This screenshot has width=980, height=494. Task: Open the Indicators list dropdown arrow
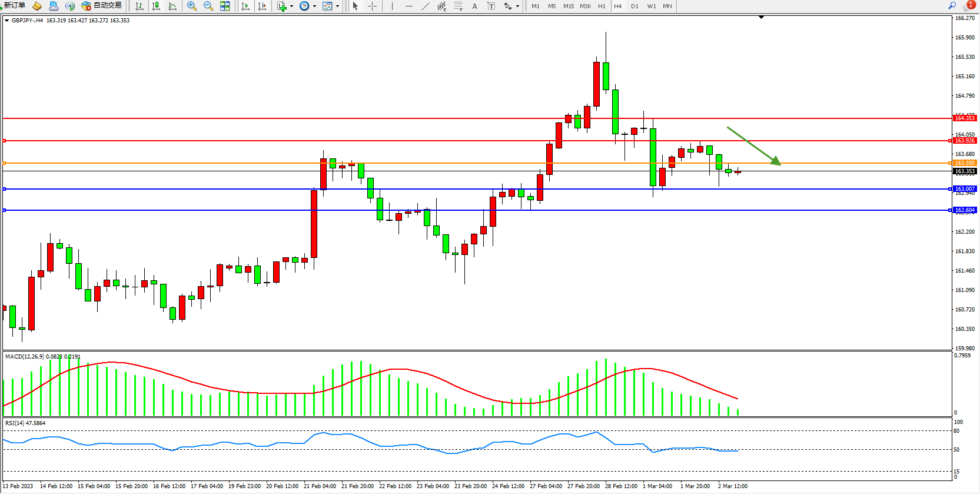291,6
